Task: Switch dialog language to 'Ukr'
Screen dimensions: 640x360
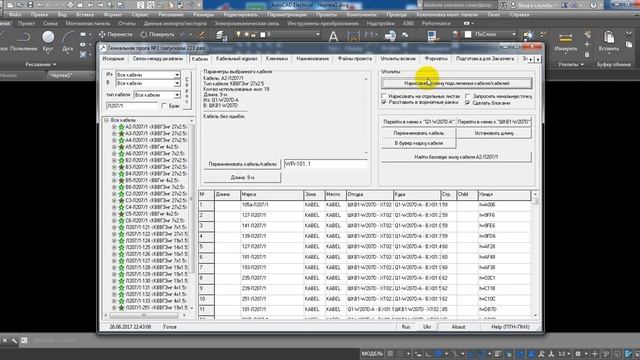Action: [x=427, y=327]
